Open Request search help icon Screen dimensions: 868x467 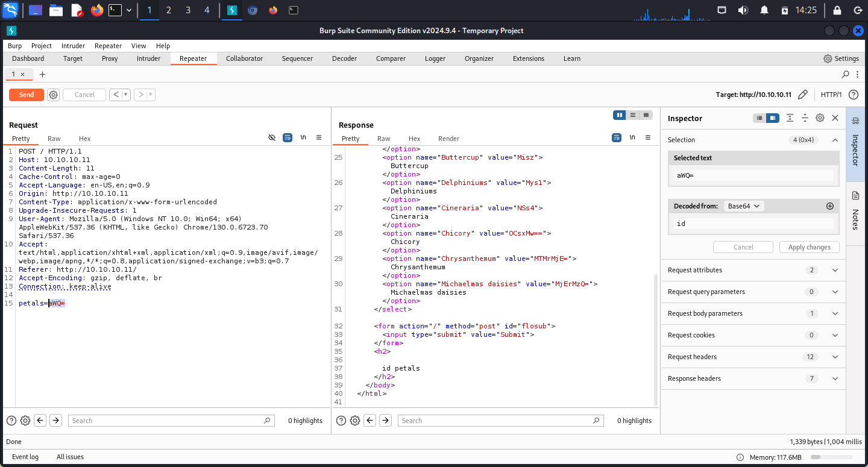click(x=11, y=421)
